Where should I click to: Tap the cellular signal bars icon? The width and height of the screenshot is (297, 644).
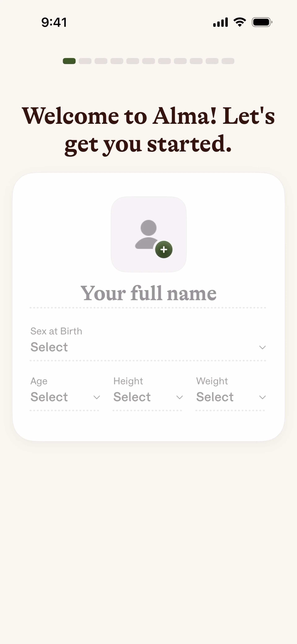tap(220, 22)
